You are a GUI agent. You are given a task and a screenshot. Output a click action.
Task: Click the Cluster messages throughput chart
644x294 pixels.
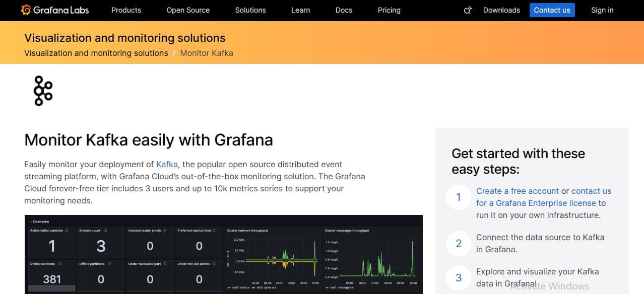coord(370,260)
